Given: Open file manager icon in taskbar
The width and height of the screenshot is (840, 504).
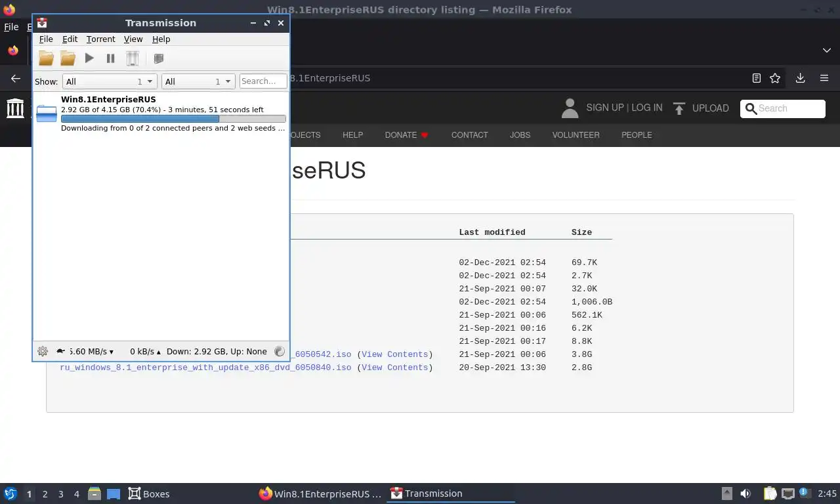Looking at the screenshot, I should pos(94,493).
